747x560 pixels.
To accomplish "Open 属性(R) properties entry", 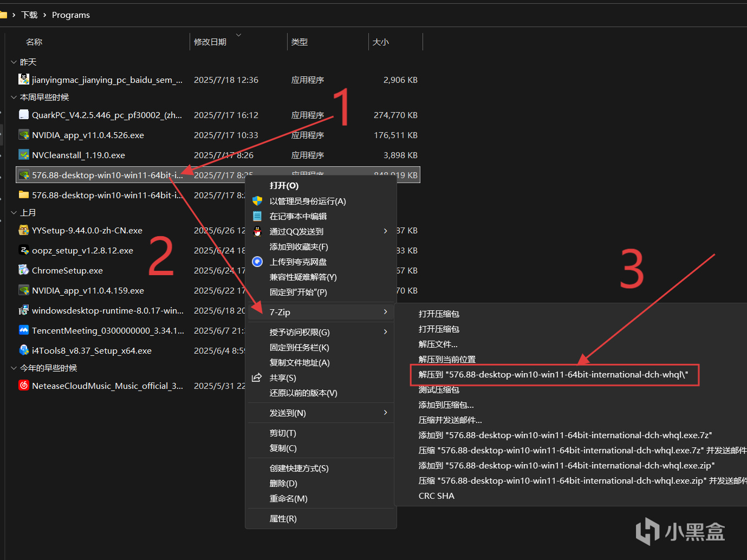I will point(283,518).
